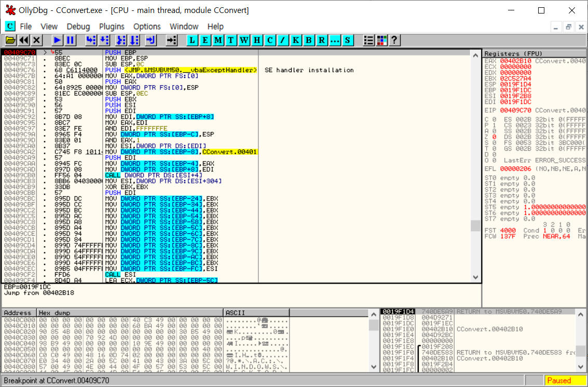Show Patches via slash button
The width and height of the screenshot is (588, 387).
coord(283,40)
